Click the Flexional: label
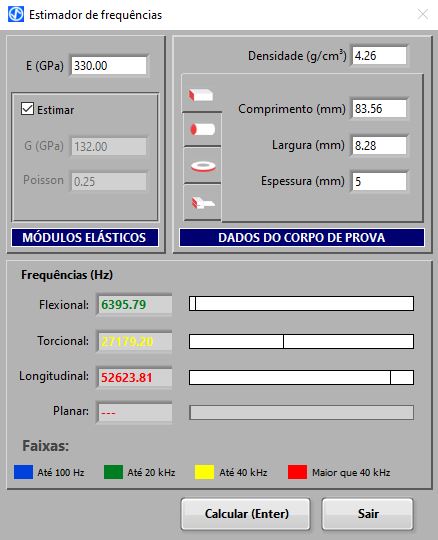Screen dimensions: 438x540 (64, 305)
